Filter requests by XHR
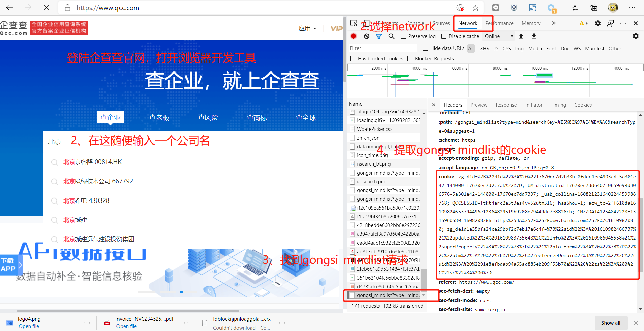 coord(485,49)
